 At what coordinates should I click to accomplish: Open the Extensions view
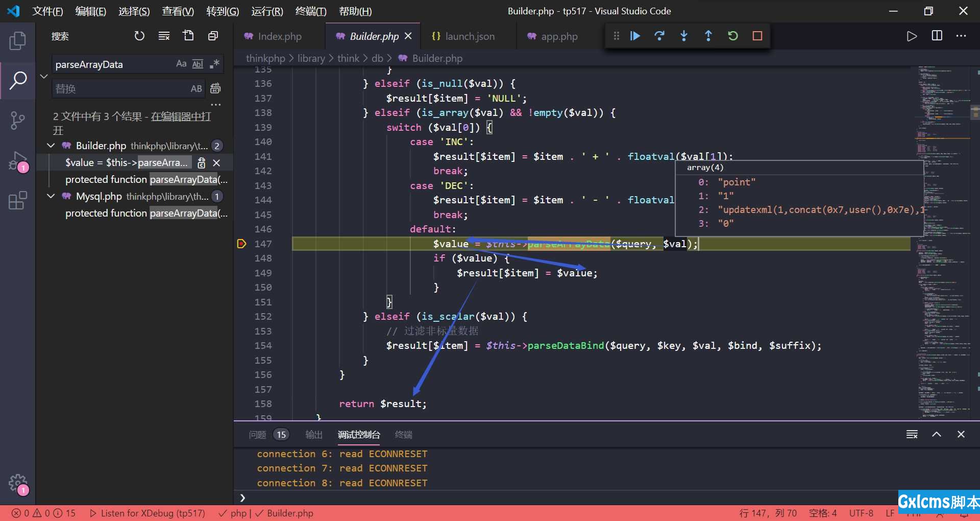coord(17,201)
